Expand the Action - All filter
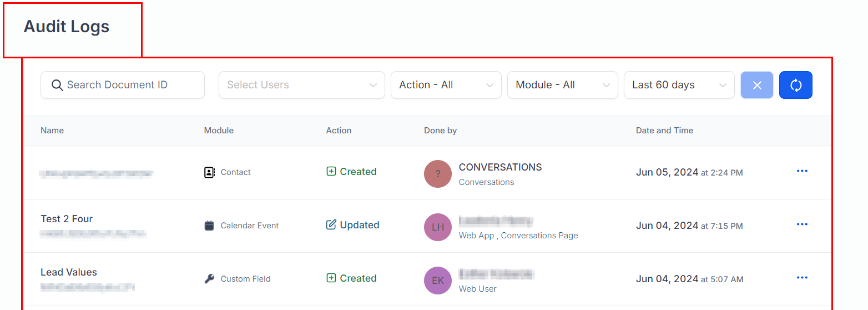The width and height of the screenshot is (868, 310). [x=446, y=85]
